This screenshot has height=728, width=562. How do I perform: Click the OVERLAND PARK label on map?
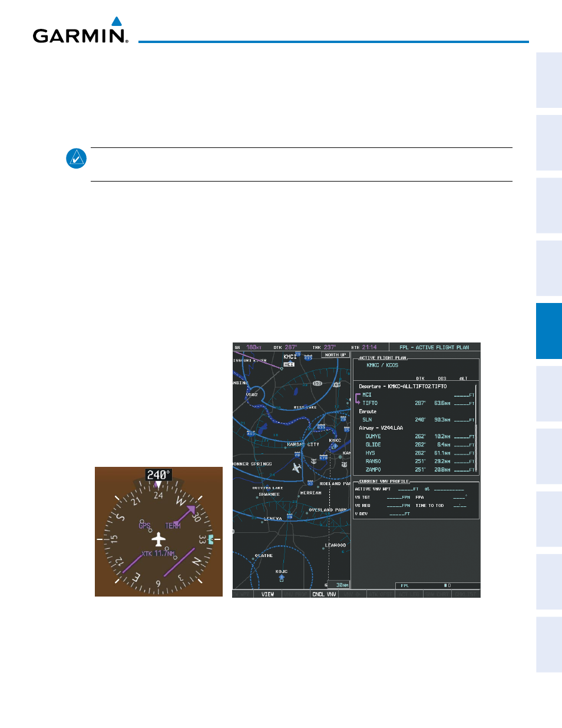(328, 510)
